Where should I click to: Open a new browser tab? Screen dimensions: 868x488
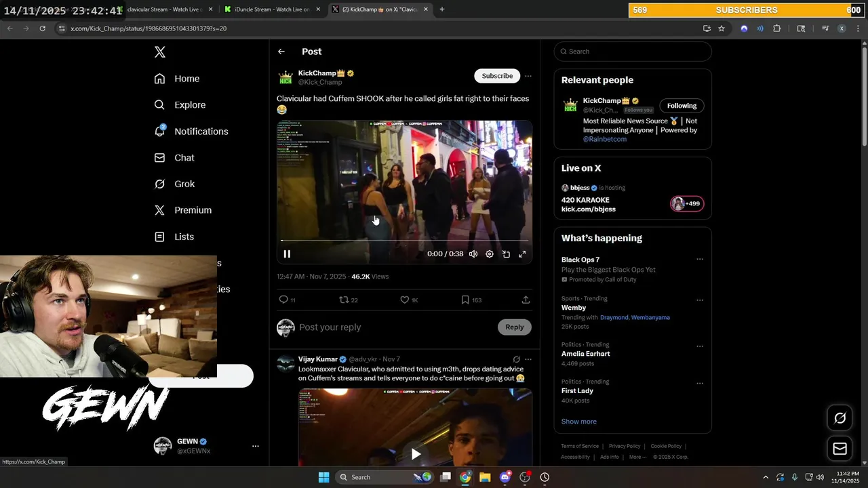pyautogui.click(x=442, y=9)
